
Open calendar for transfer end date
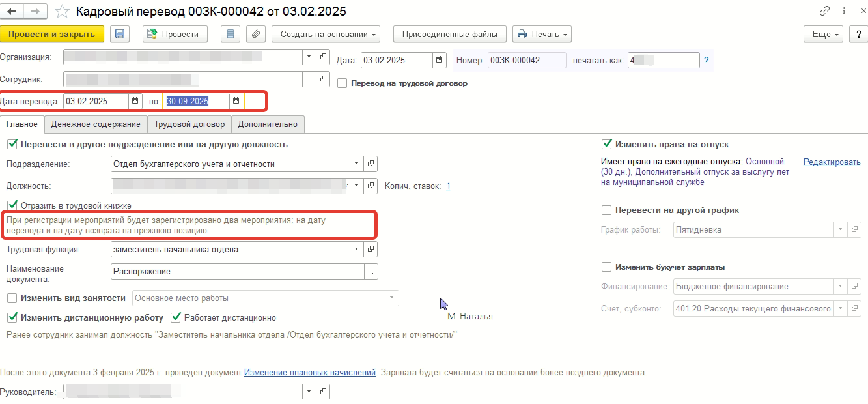pyautogui.click(x=236, y=101)
